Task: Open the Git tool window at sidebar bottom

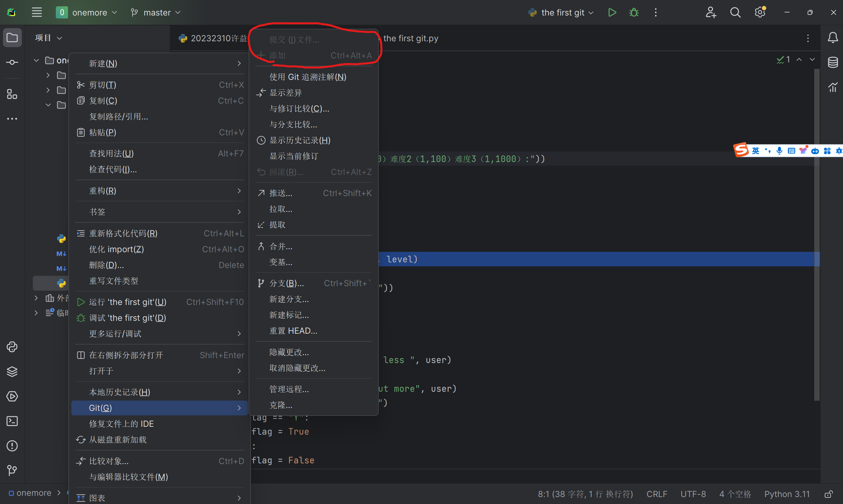Action: pyautogui.click(x=12, y=470)
